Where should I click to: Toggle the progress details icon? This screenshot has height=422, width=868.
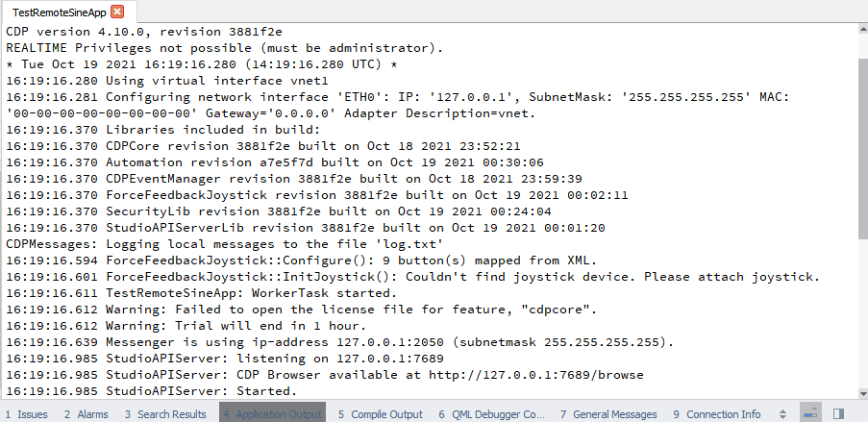point(810,413)
